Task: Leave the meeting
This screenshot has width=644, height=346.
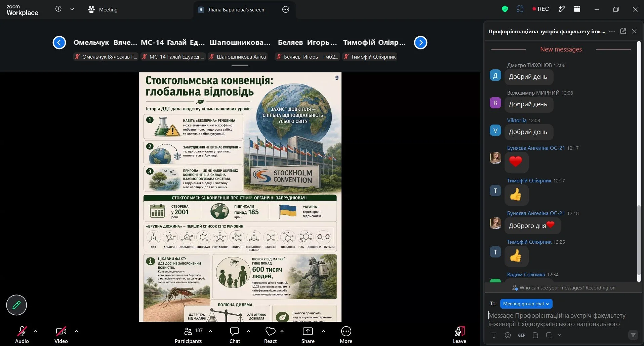Action: coord(459,335)
